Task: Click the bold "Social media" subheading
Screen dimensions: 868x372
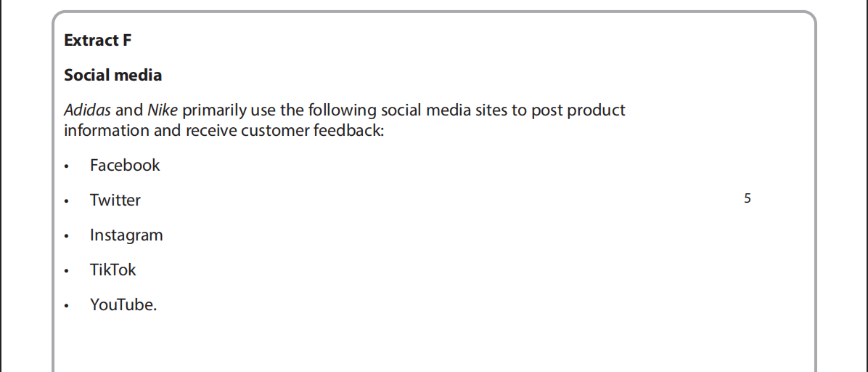Action: pyautogui.click(x=112, y=76)
